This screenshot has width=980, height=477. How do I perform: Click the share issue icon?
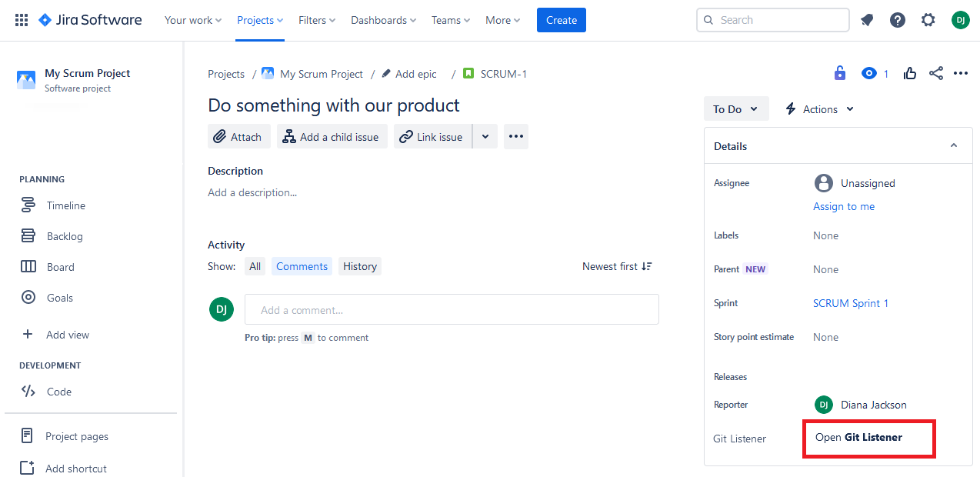(x=936, y=74)
